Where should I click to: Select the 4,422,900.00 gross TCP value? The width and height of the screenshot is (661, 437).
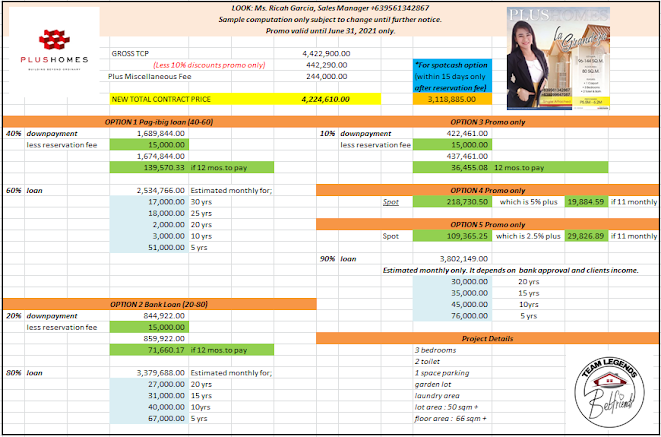(x=326, y=54)
